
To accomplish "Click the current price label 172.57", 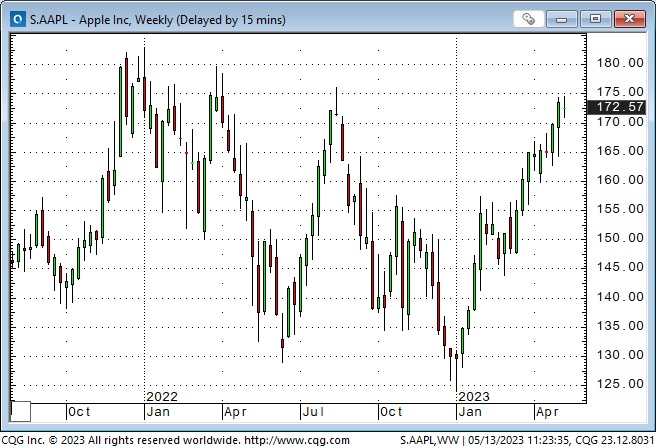I will pos(617,107).
